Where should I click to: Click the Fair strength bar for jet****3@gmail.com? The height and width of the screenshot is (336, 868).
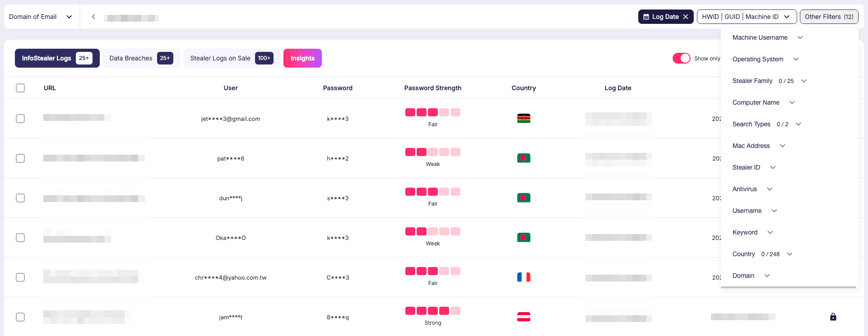point(433,112)
